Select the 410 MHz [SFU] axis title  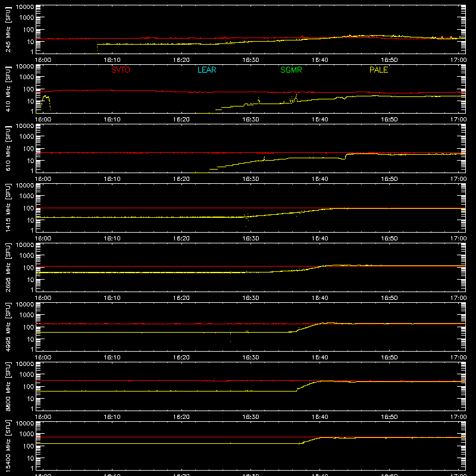click(8, 89)
